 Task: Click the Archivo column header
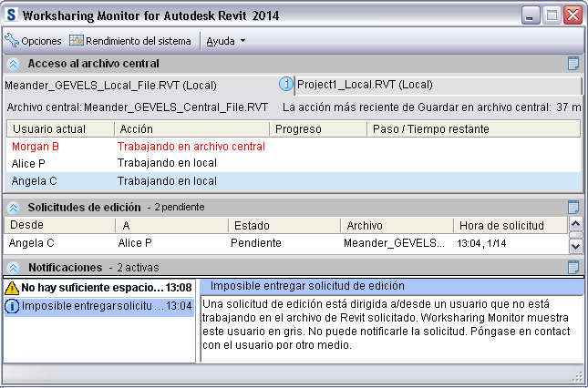click(x=397, y=226)
